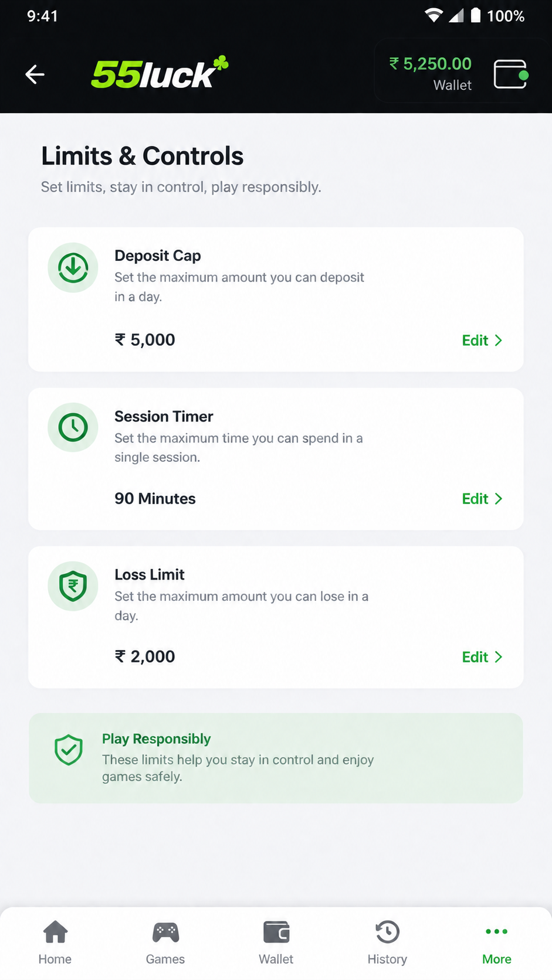
Task: Select the More tab
Action: pos(497,943)
